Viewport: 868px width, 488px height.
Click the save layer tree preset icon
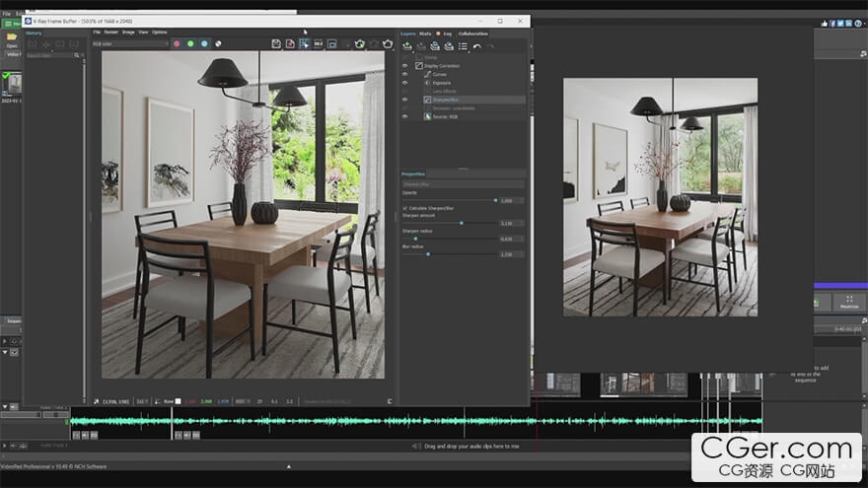[435, 46]
